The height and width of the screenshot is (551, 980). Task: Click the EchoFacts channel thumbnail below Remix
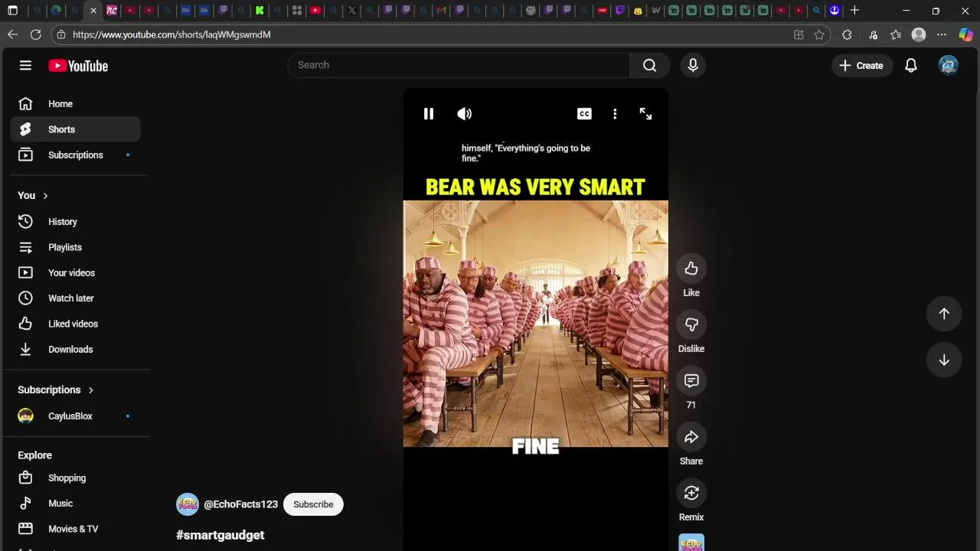(x=691, y=543)
